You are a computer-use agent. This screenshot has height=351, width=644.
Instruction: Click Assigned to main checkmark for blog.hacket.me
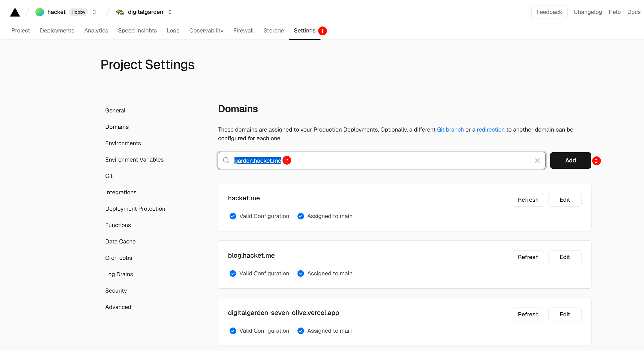click(x=300, y=273)
